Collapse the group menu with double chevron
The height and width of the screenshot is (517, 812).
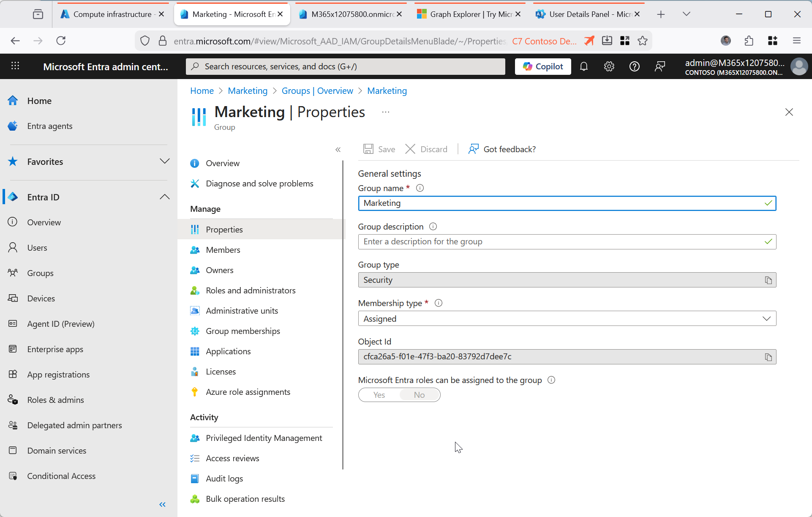click(338, 150)
